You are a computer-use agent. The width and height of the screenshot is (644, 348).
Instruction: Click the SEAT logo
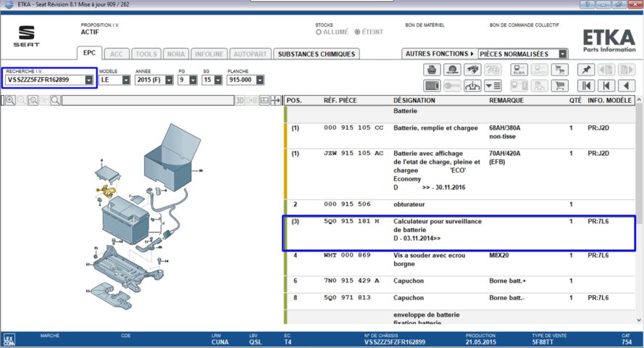(27, 36)
